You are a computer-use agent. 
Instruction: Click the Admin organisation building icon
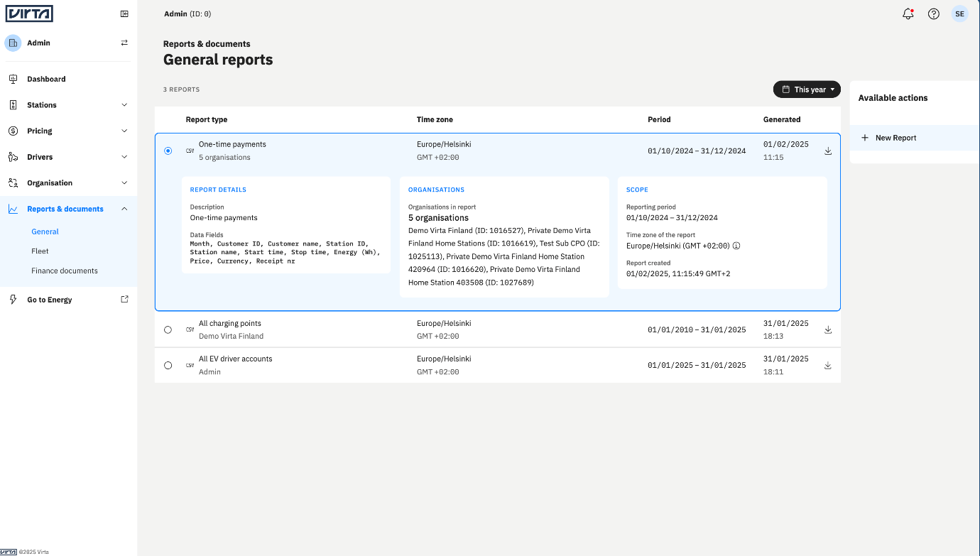pyautogui.click(x=13, y=43)
